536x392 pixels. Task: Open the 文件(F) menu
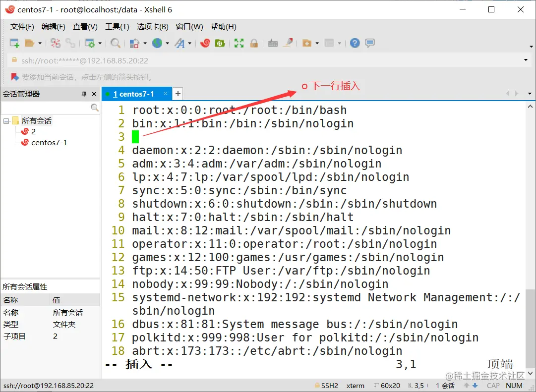click(x=22, y=27)
